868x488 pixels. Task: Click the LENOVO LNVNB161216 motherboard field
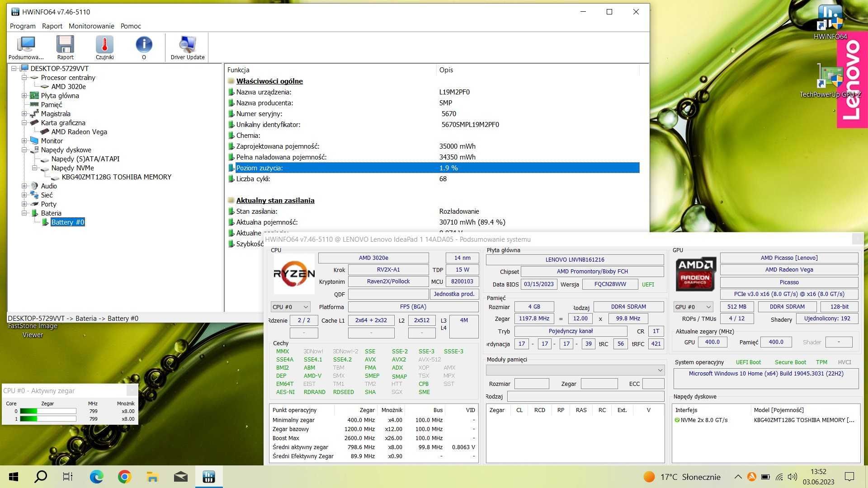pos(575,260)
